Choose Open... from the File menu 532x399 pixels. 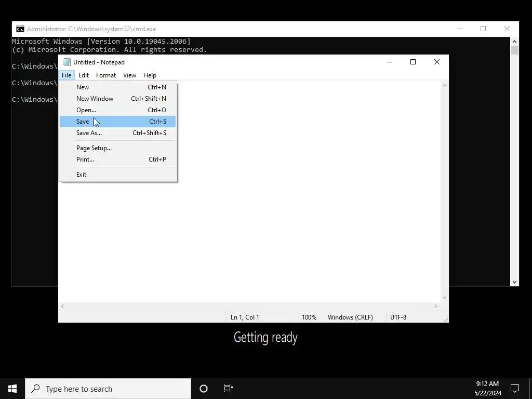118,110
